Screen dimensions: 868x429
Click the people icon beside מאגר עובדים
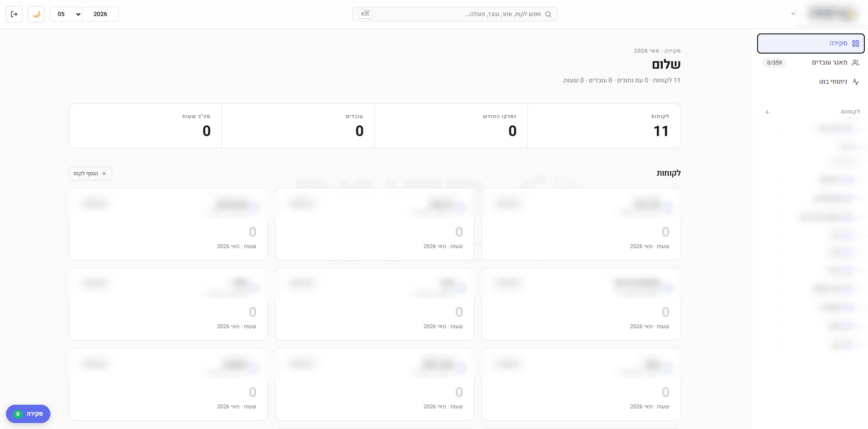click(x=855, y=63)
